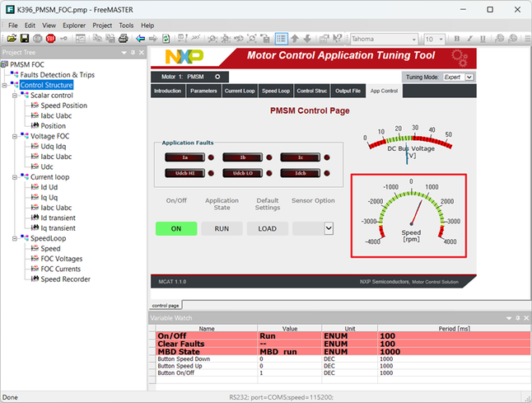Screen dimensions: 532x403
Task: Switch to the Output File tab
Action: click(348, 91)
